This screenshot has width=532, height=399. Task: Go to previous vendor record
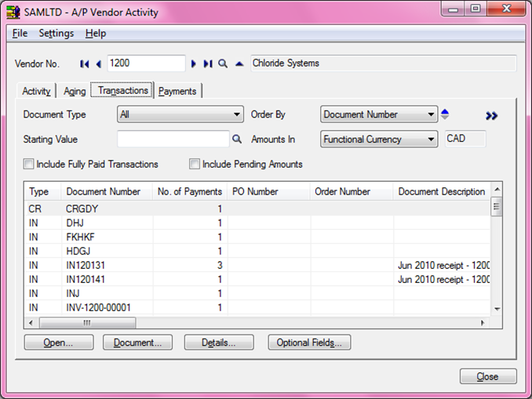(x=98, y=63)
